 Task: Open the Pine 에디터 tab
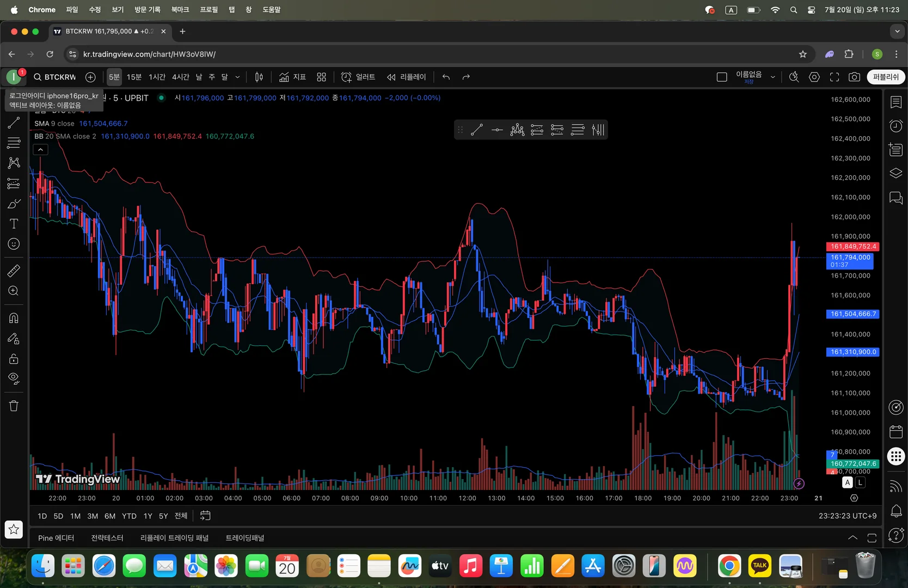tap(56, 538)
